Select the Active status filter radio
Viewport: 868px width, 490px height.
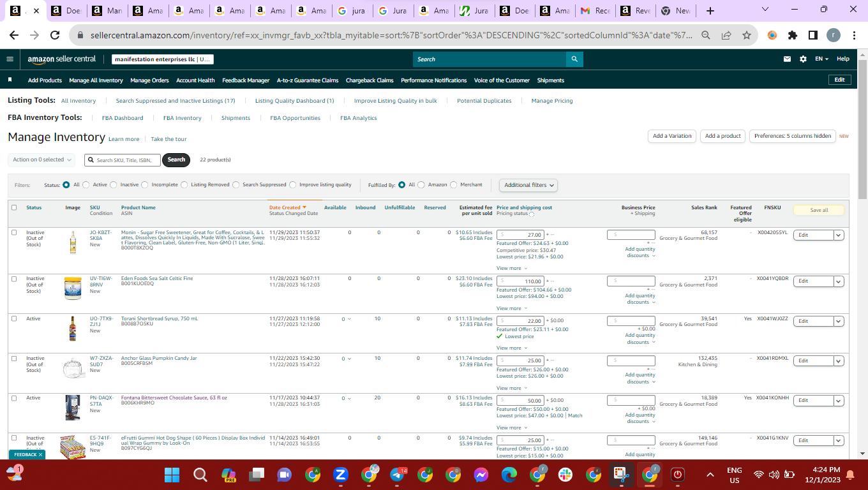pos(86,185)
